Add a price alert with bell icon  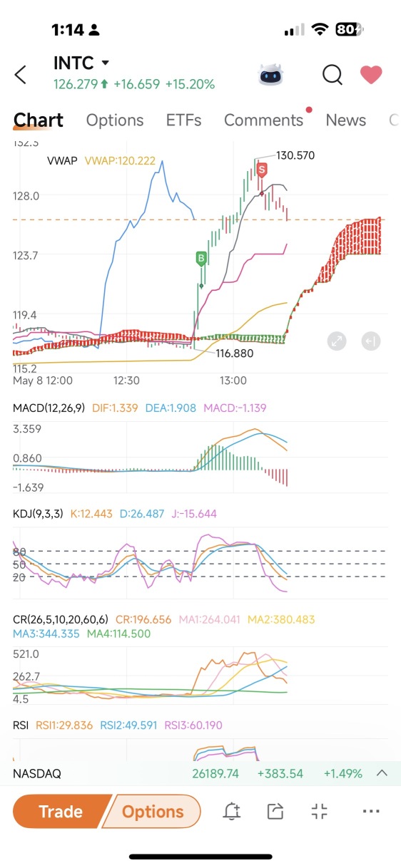pyautogui.click(x=231, y=811)
